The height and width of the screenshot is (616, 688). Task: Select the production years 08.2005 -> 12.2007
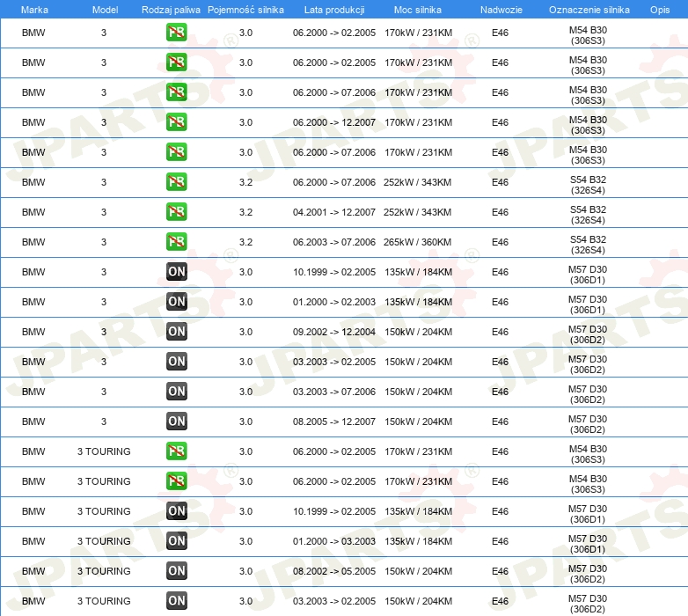pyautogui.click(x=334, y=422)
